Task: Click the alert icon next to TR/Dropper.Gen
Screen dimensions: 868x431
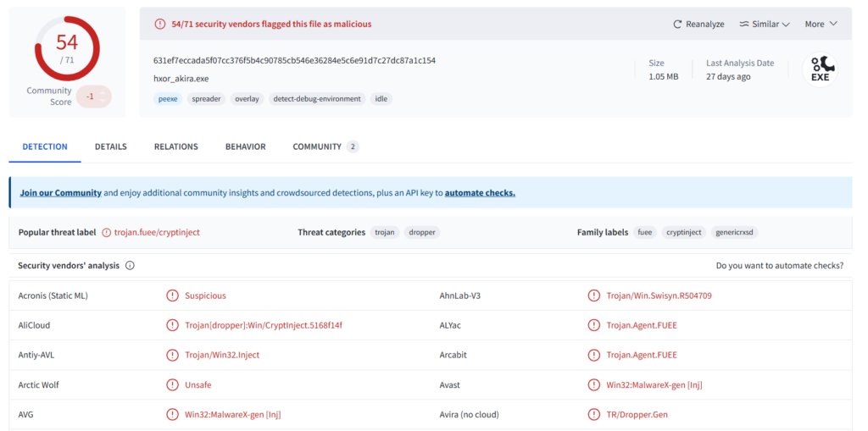Action: [x=593, y=415]
